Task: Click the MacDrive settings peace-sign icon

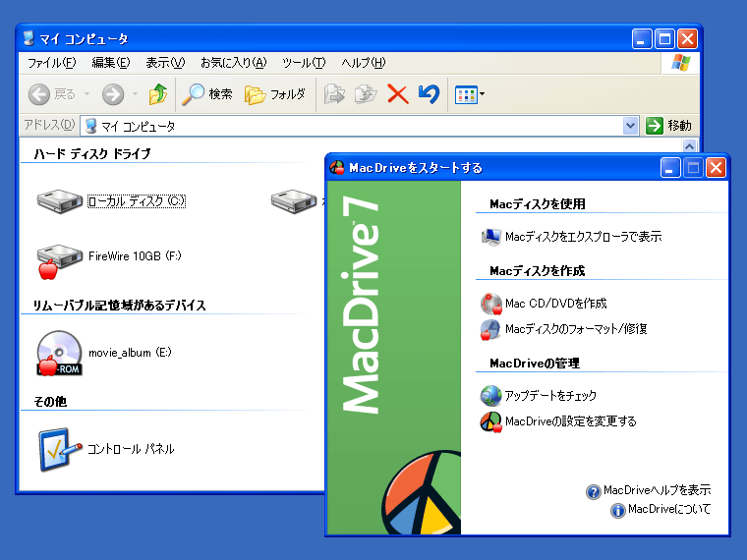Action: click(491, 421)
